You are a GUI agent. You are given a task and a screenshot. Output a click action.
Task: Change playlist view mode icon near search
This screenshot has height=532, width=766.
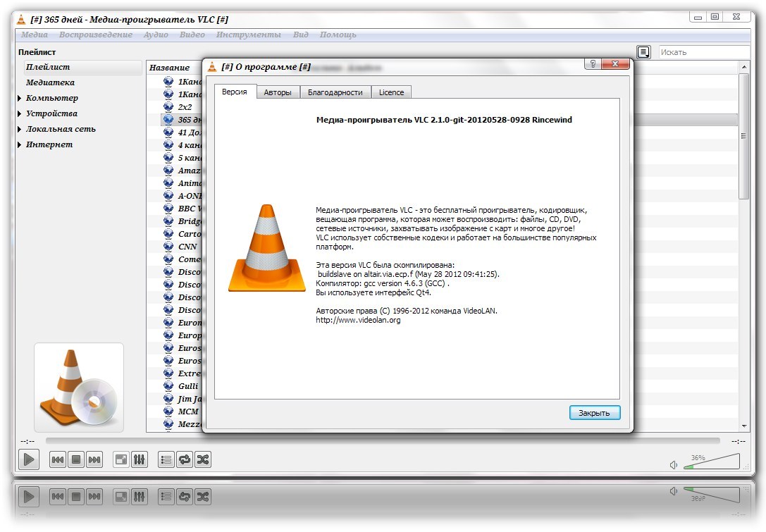coord(643,52)
